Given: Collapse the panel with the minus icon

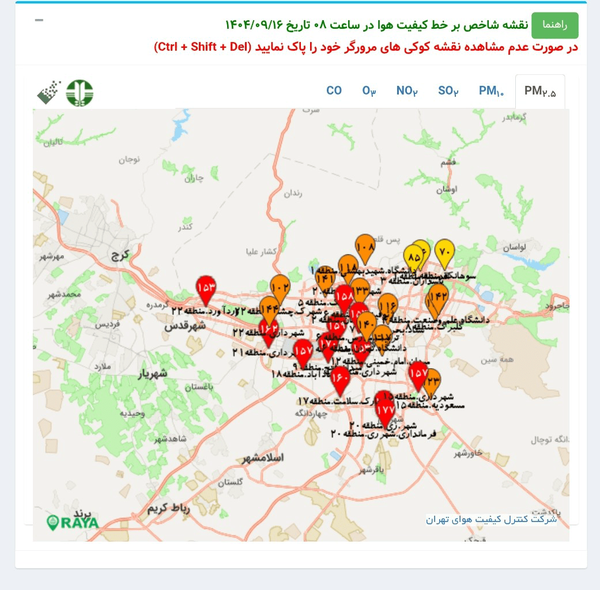Looking at the screenshot, I should click(39, 20).
